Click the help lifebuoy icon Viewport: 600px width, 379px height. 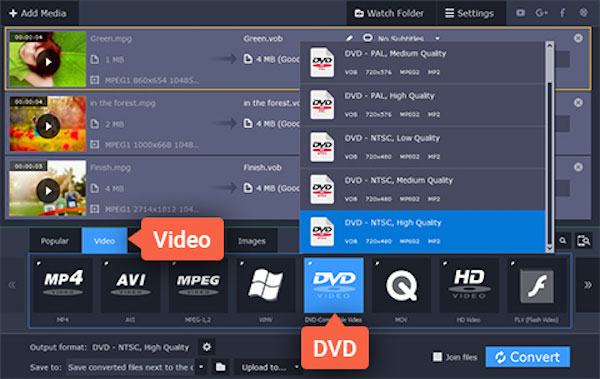click(x=584, y=13)
